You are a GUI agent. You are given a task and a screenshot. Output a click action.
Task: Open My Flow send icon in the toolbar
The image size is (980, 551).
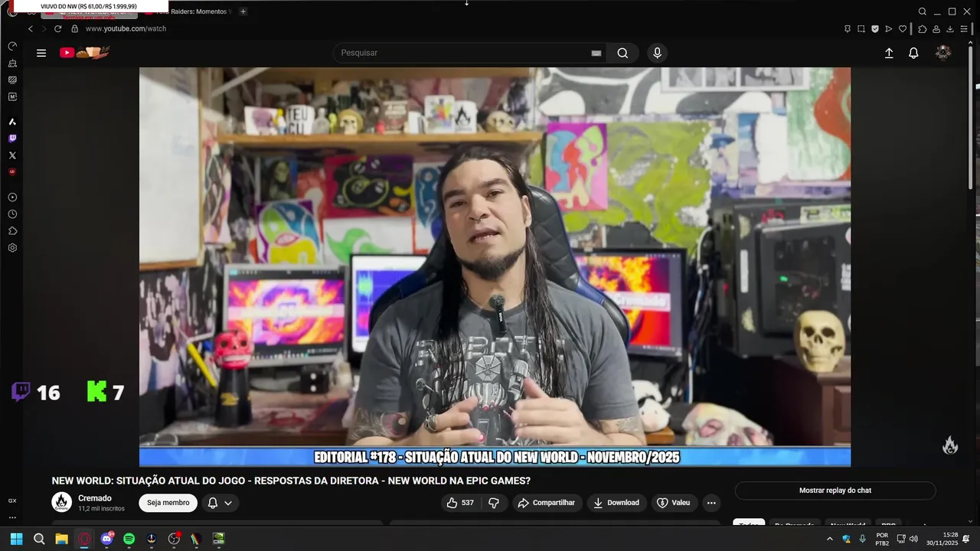[889, 29]
